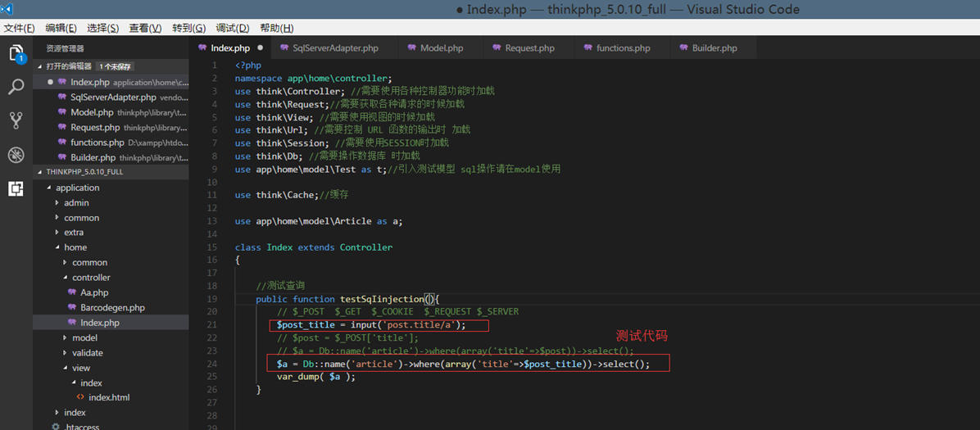Switch to the SqlServerAdapter.php tab
The height and width of the screenshot is (430, 980).
pos(333,48)
